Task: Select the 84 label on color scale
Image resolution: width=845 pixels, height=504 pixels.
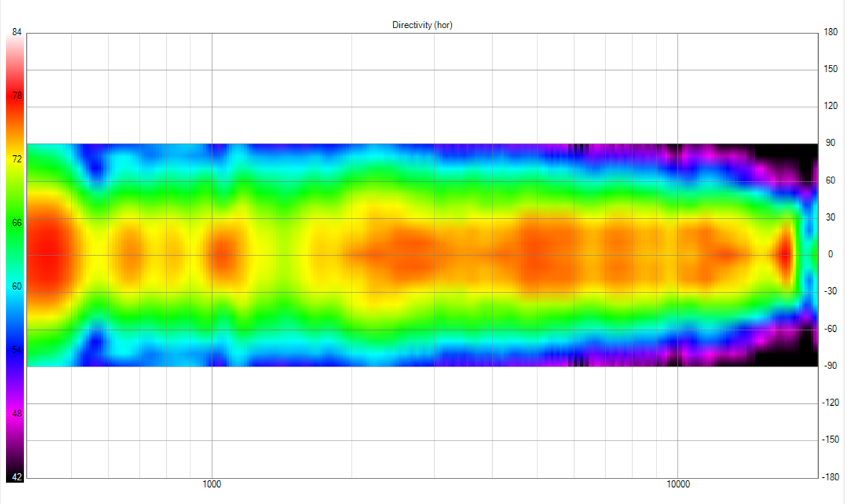Action: pos(18,32)
